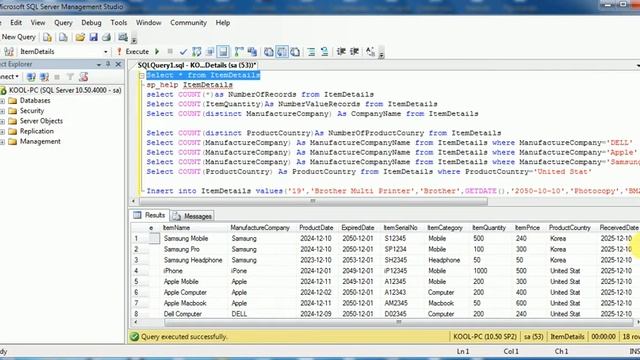Click the 'Samsung Headphone' cell
Viewport: 640px width, 360px height.
(193, 260)
